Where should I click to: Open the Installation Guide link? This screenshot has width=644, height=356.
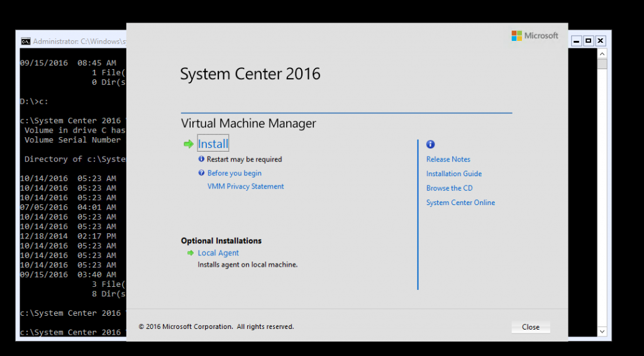coord(454,174)
